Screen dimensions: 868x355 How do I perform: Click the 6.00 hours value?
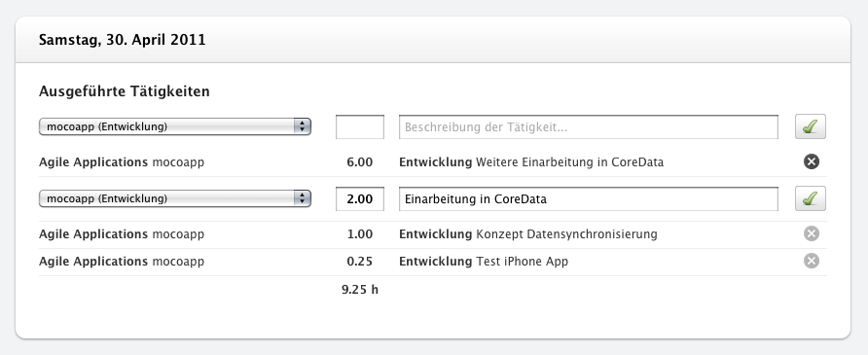coord(360,162)
